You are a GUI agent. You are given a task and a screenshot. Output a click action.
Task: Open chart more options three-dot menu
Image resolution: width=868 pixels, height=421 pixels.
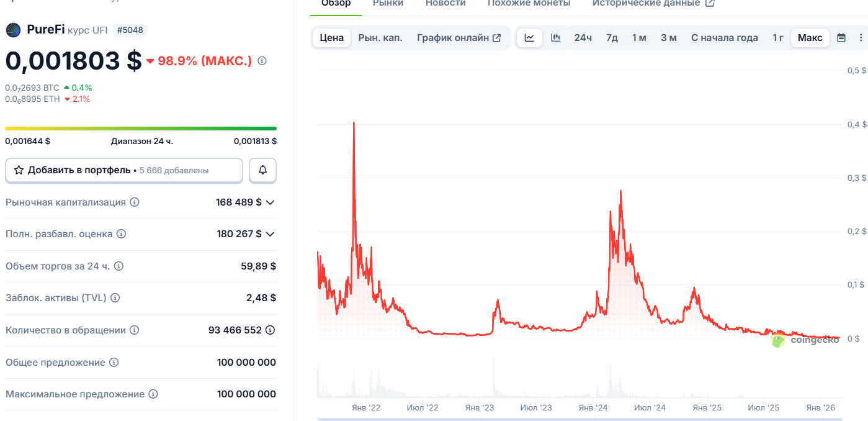click(x=861, y=38)
